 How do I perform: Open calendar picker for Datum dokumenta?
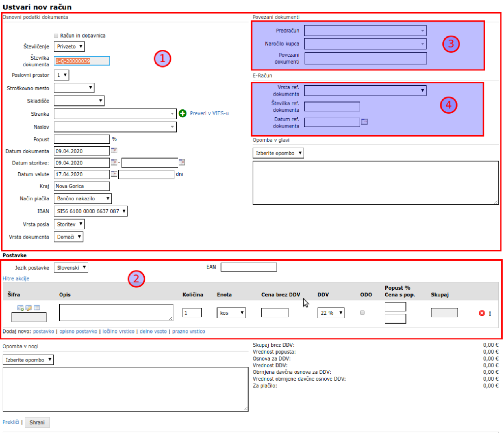click(114, 150)
